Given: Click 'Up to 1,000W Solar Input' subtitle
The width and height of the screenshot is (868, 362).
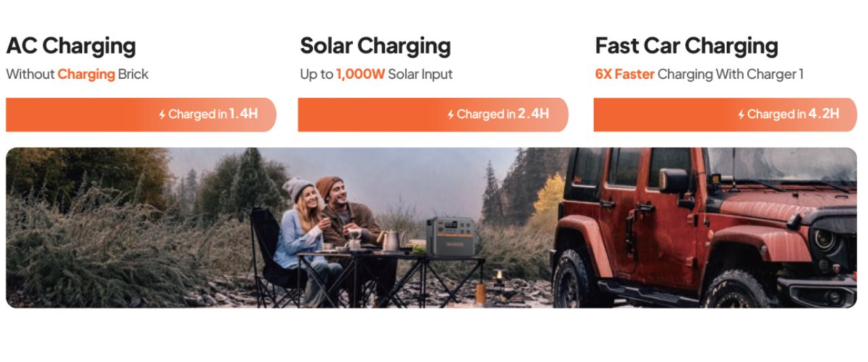Looking at the screenshot, I should pos(376,75).
